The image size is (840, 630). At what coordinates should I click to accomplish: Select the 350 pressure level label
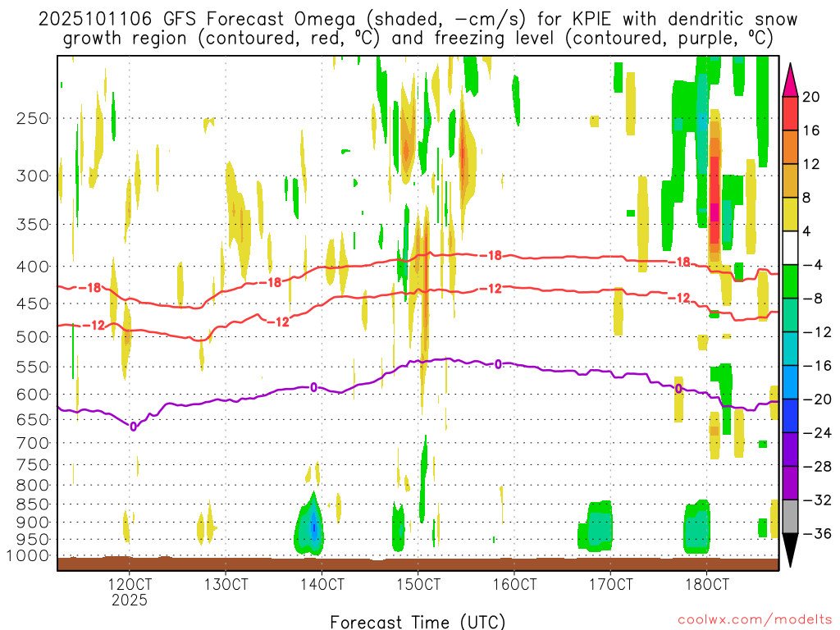33,225
